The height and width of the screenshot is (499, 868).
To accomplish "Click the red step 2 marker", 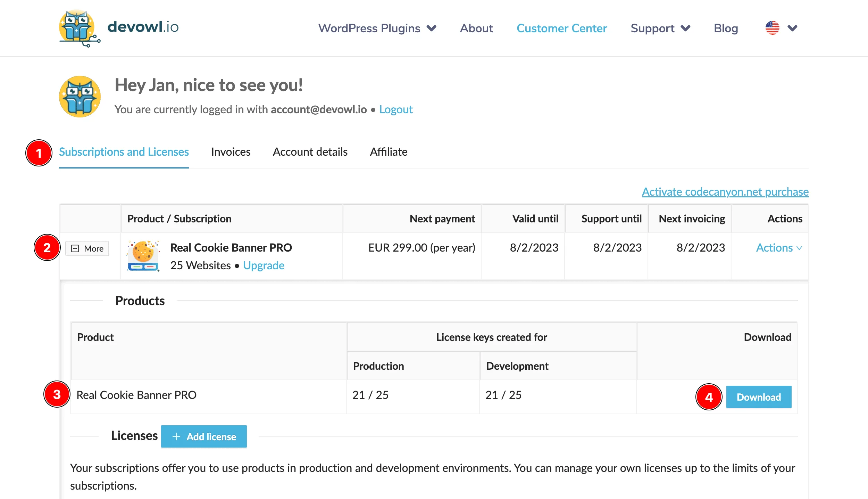I will 47,247.
